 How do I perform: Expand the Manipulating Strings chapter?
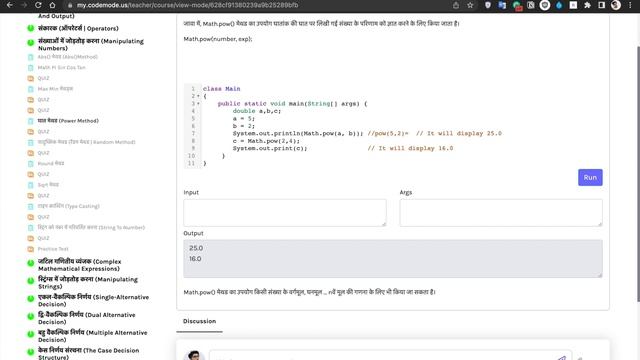point(88,283)
